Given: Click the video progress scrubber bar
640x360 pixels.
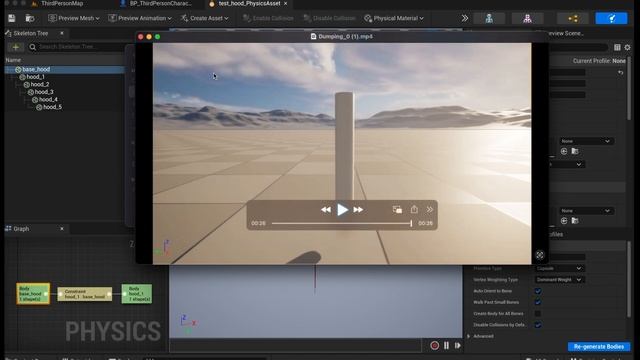Looking at the screenshot, I should [342, 223].
